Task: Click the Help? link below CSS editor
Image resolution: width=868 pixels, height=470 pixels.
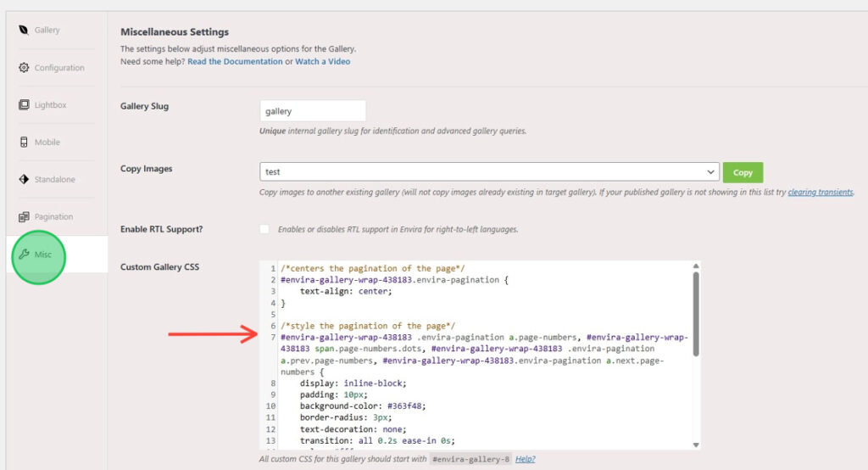Action: (x=525, y=459)
